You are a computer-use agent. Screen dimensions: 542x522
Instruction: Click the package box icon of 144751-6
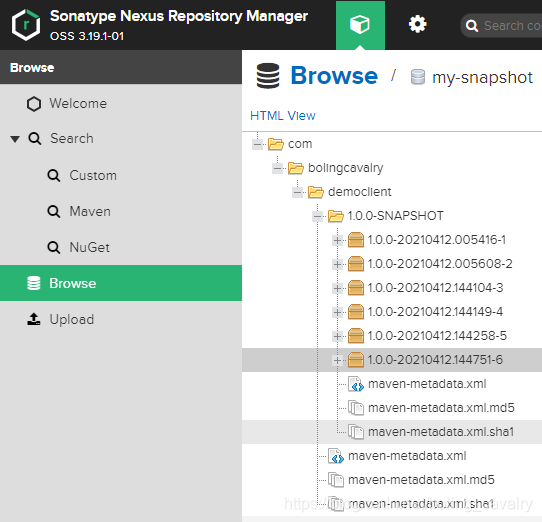point(356,360)
